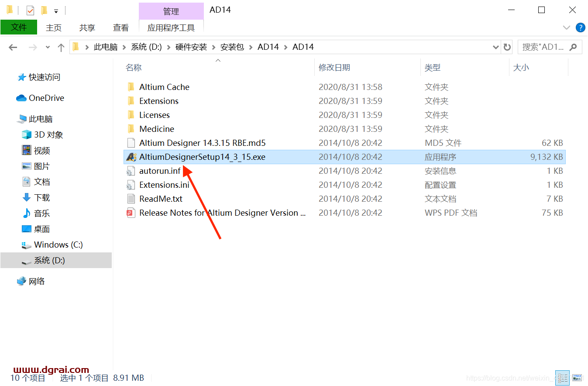Click the 管理 (Manage) contextual tab

[171, 11]
